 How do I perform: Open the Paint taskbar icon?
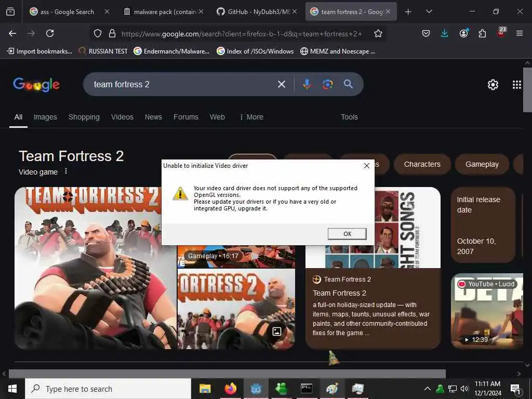click(332, 389)
